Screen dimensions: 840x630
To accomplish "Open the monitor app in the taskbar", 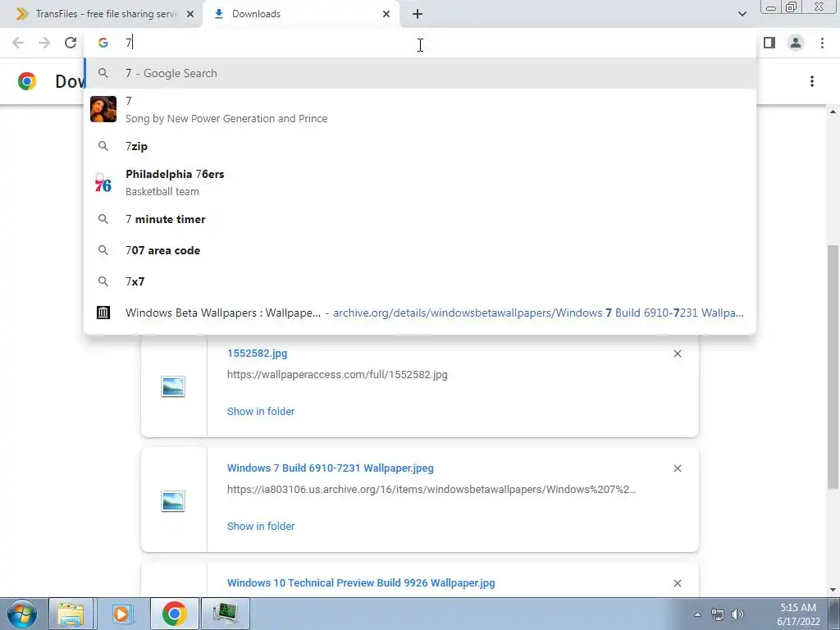I will coord(225,614).
